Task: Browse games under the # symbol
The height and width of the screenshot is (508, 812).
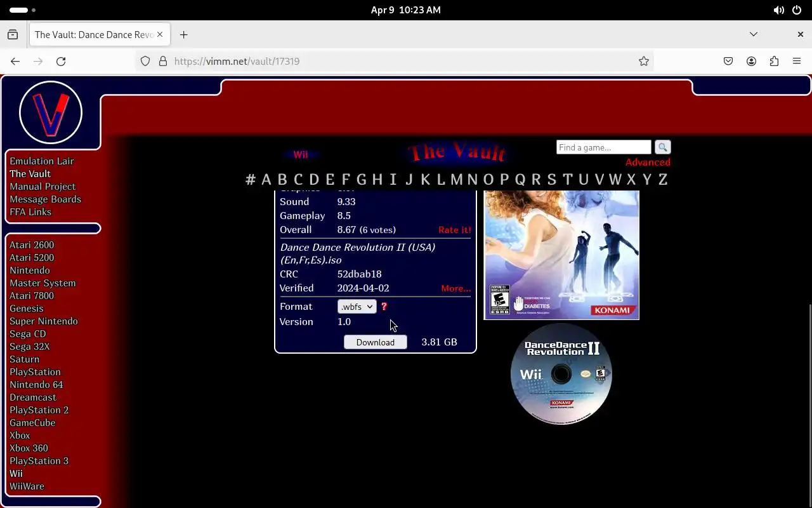Action: coord(251,179)
